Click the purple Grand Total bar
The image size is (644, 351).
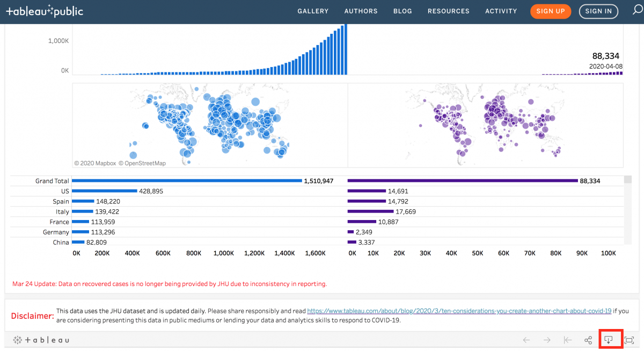click(x=462, y=181)
